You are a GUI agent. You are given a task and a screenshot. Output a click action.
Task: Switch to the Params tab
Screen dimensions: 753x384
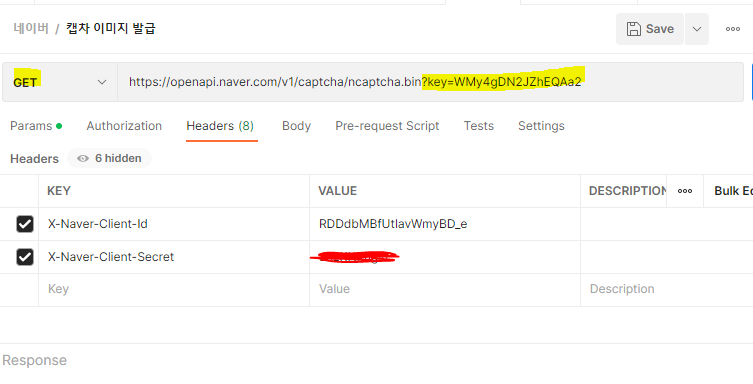click(x=36, y=126)
